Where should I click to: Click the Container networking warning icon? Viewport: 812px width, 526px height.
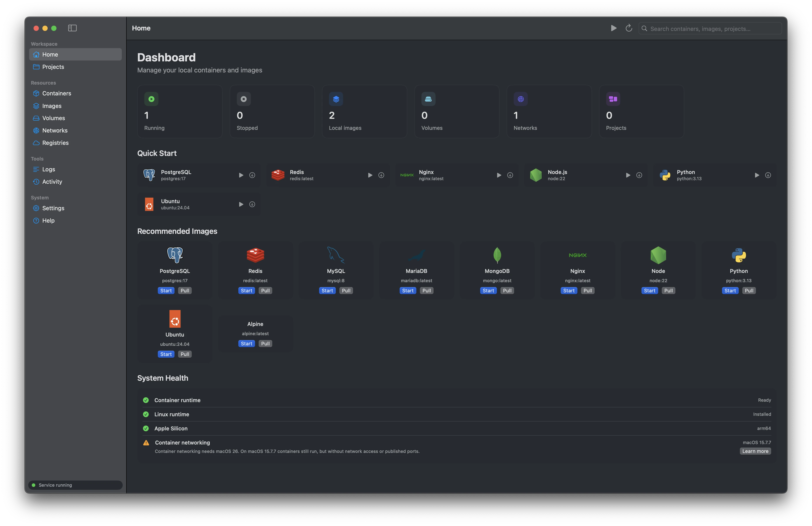pyautogui.click(x=146, y=443)
